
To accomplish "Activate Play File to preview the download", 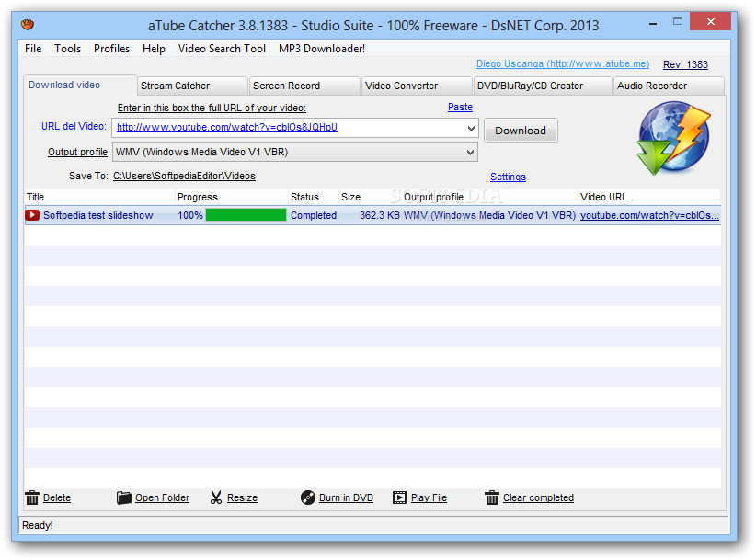I will tap(399, 497).
